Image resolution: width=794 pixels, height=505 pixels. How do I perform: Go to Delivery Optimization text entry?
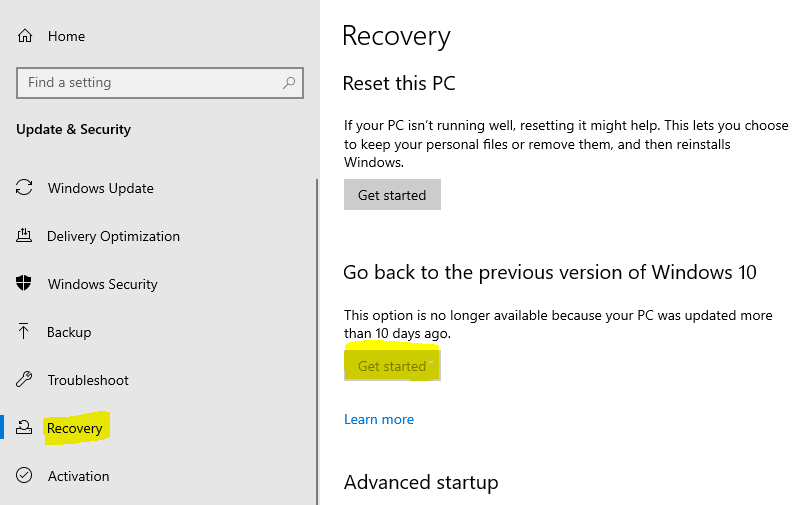click(x=113, y=236)
